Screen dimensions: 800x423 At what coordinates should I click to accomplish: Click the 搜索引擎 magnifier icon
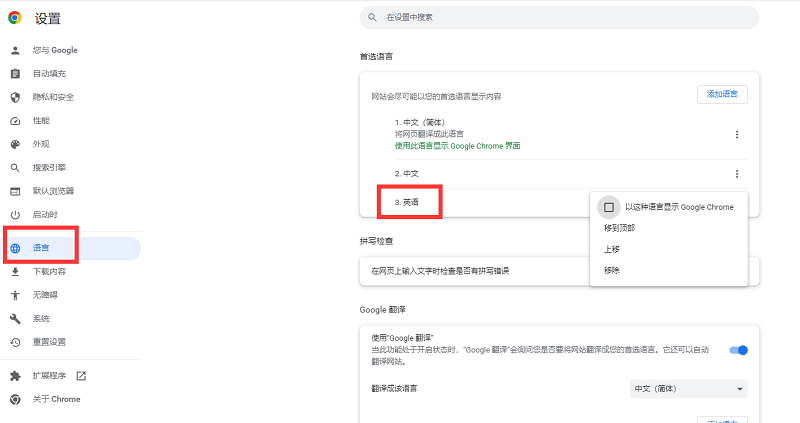[15, 168]
